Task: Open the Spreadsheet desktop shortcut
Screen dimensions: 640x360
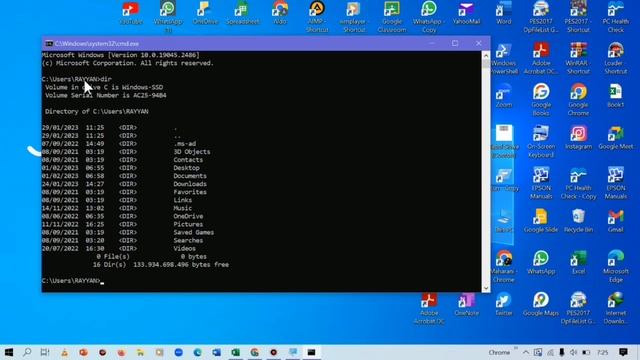Action: [242, 13]
